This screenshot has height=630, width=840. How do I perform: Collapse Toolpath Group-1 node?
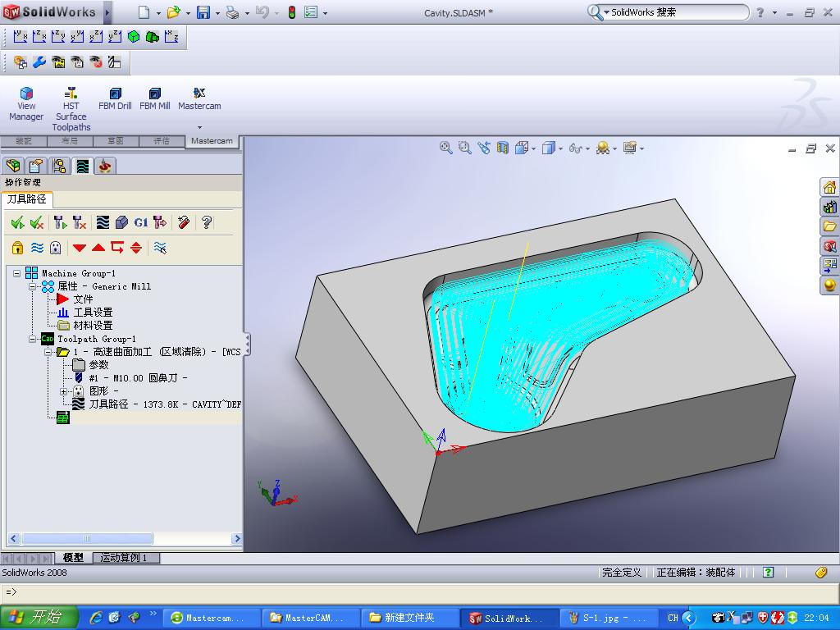33,339
